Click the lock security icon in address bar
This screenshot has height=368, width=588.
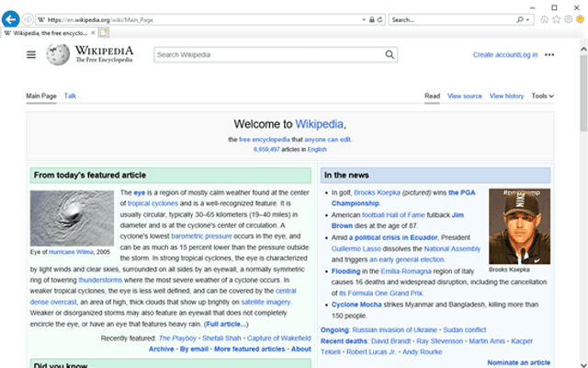[x=371, y=19]
